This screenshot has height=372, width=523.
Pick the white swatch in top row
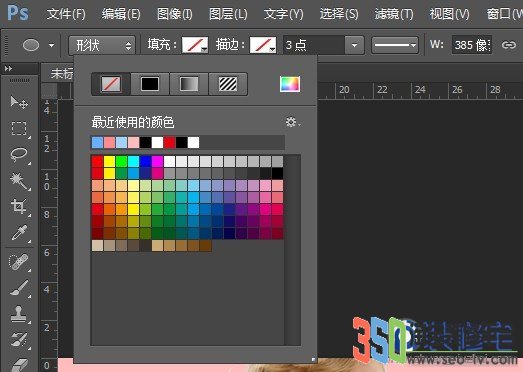[x=169, y=161]
